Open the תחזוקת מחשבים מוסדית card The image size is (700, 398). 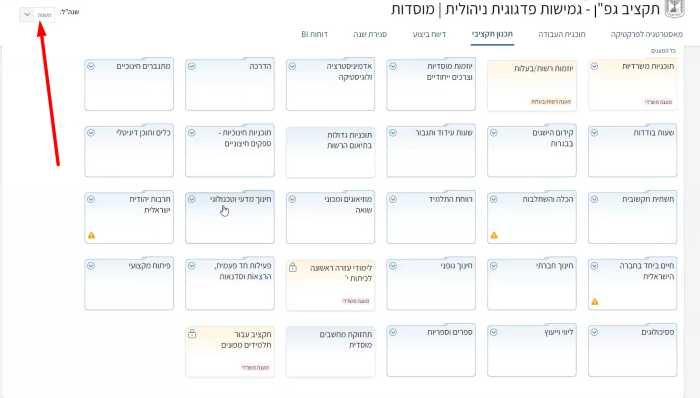[330, 352]
